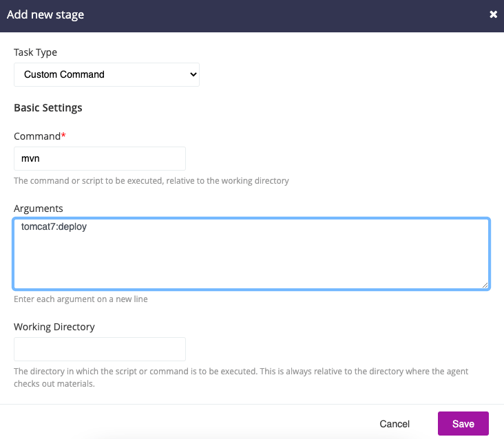Save the new stage
The image size is (504, 439).
(463, 424)
